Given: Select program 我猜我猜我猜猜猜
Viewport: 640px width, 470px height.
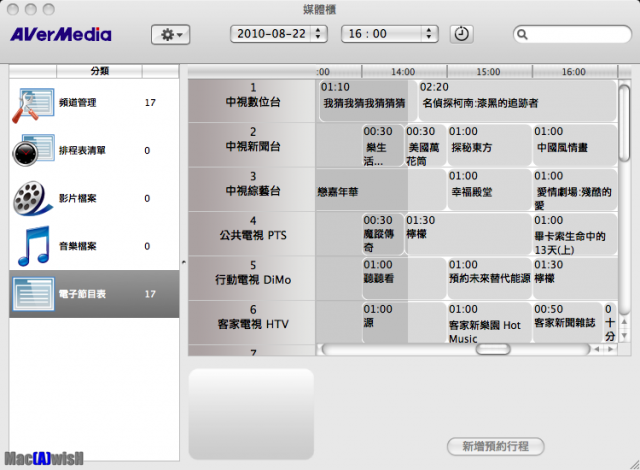Looking at the screenshot, I should (367, 101).
